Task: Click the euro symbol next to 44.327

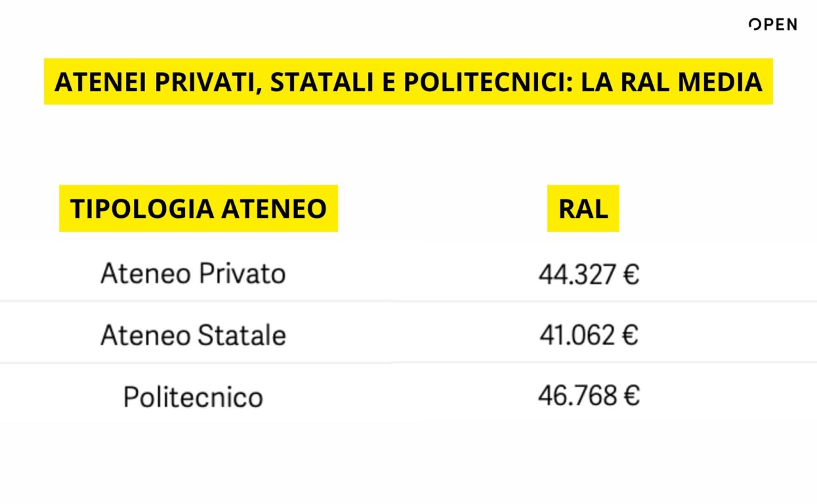Action: (631, 275)
